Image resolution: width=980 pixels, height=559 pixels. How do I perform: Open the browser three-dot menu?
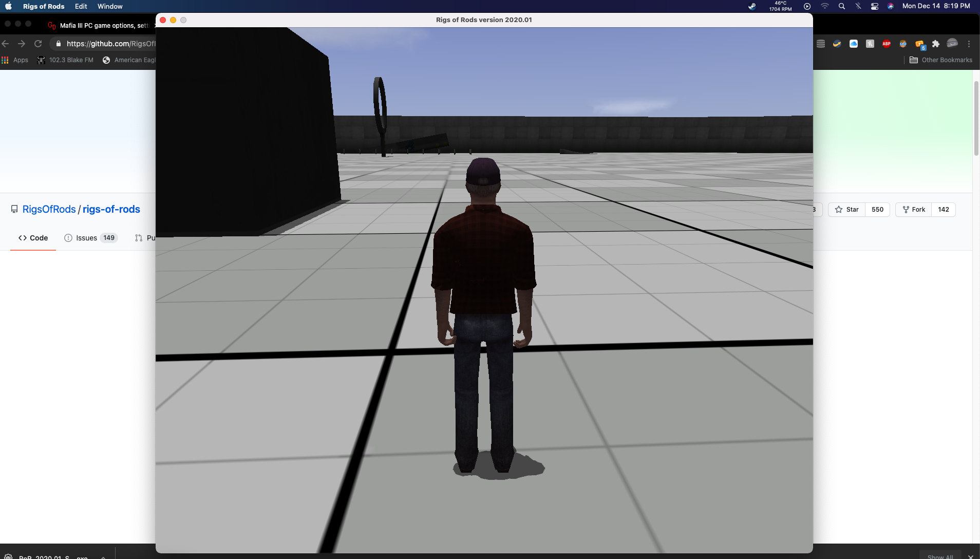tap(969, 44)
